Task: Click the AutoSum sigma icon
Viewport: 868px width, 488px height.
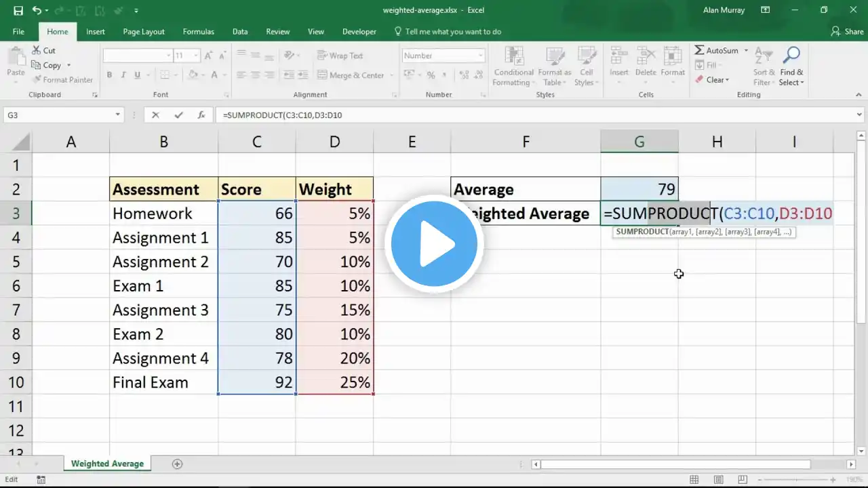Action: 699,50
